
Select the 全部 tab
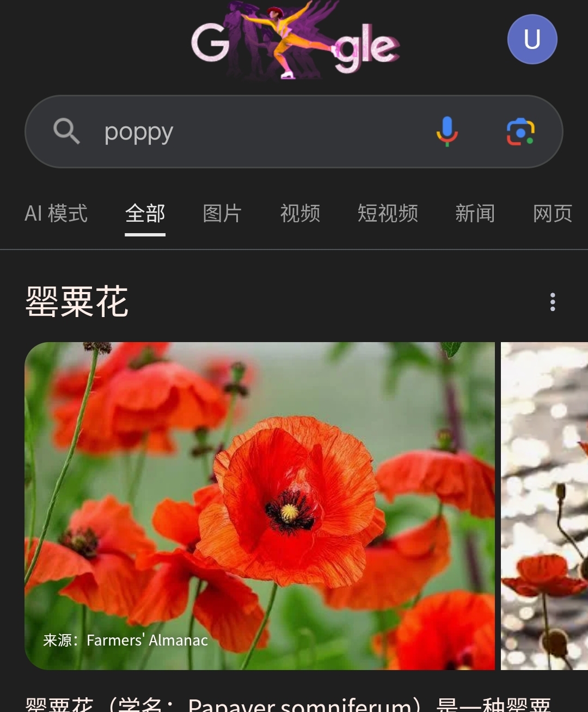click(x=145, y=213)
